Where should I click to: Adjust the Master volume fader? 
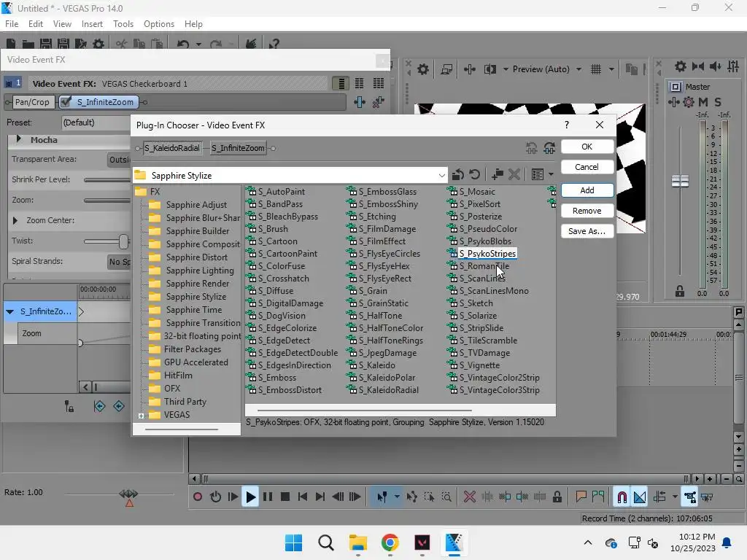[680, 181]
